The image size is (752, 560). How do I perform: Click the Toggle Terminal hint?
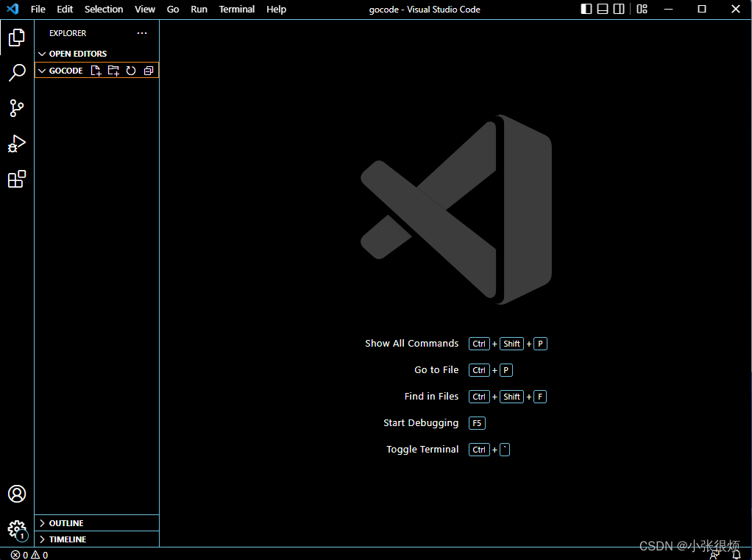click(422, 449)
